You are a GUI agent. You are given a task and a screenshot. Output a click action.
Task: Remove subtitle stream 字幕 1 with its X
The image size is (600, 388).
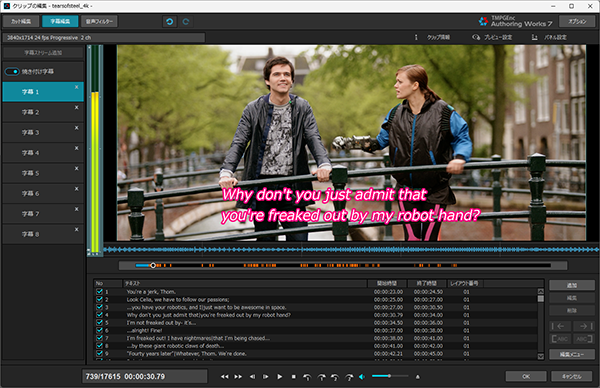77,87
